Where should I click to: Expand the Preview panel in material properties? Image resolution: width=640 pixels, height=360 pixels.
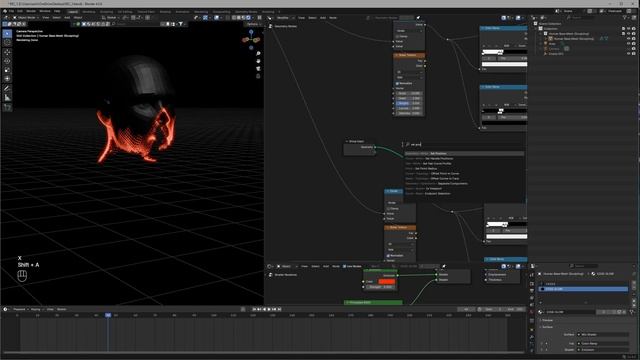tap(547, 320)
